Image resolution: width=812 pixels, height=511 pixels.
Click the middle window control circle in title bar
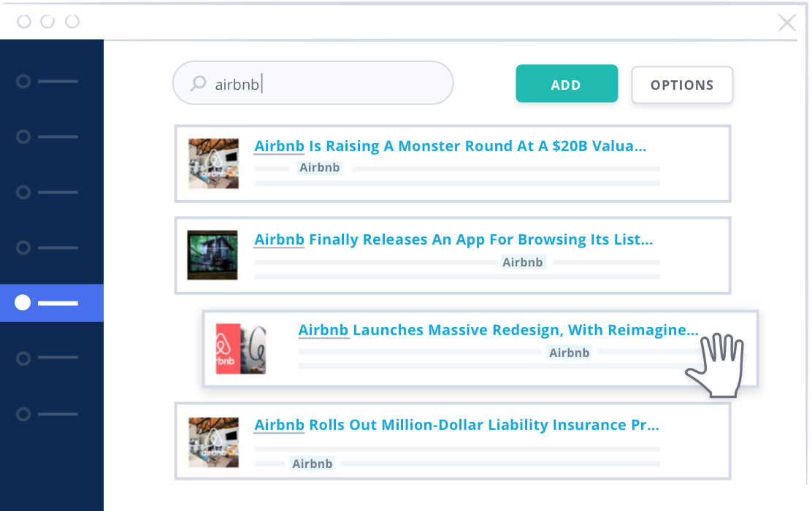tap(47, 21)
